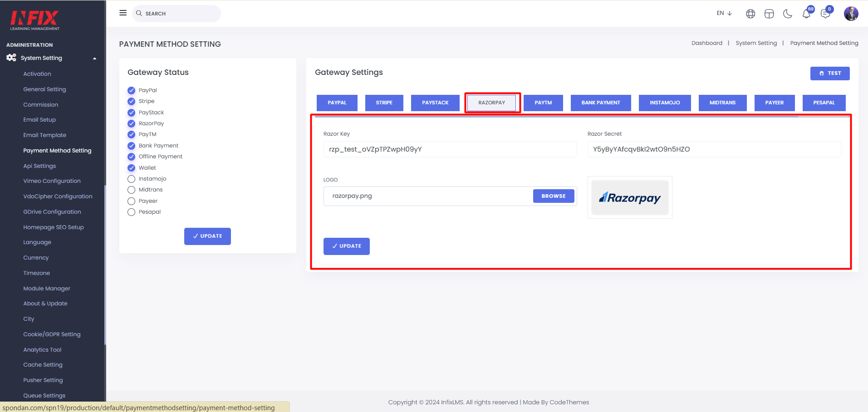Open the EN language dropdown
Image resolution: width=868 pixels, height=412 pixels.
[x=724, y=13]
